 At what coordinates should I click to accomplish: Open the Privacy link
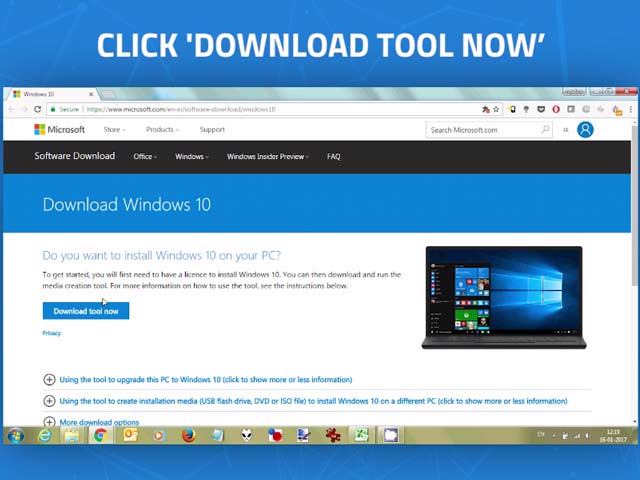click(x=51, y=333)
